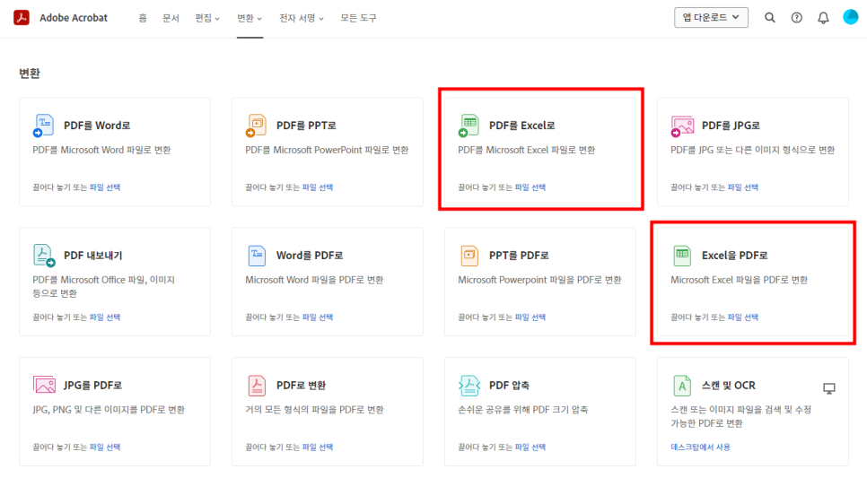Select the PDF를 Excel로 card title

pos(522,126)
